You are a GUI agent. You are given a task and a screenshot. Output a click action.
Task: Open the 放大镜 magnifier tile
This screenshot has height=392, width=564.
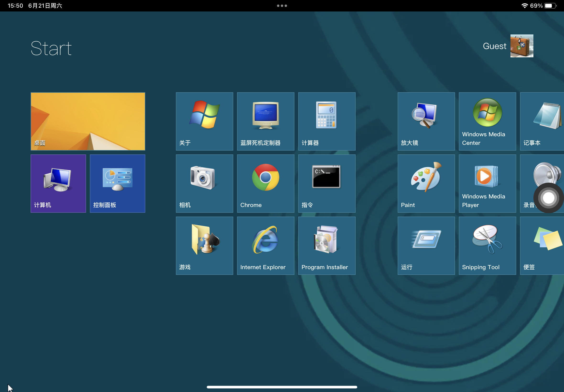[x=426, y=121]
